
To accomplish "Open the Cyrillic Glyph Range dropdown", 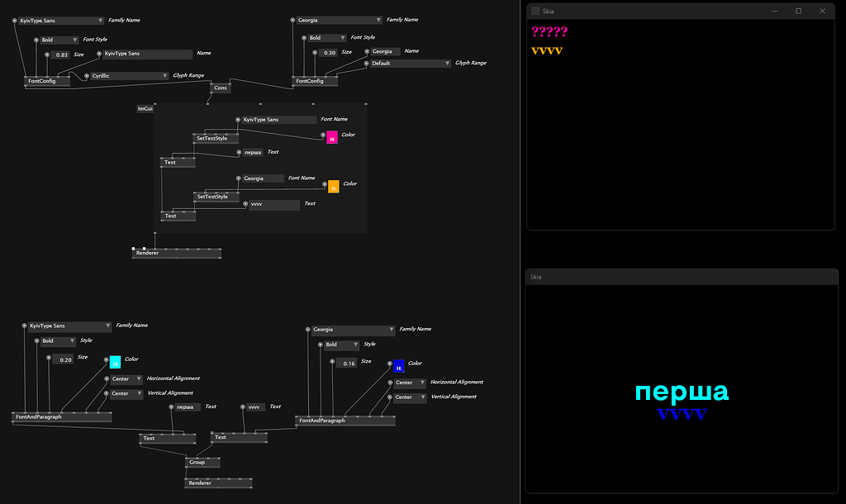I will pyautogui.click(x=128, y=75).
